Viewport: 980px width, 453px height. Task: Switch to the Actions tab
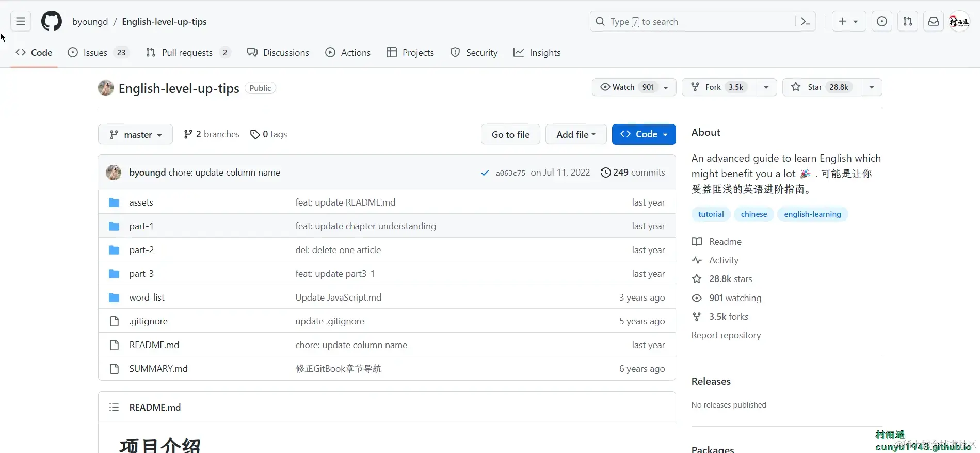tap(348, 53)
